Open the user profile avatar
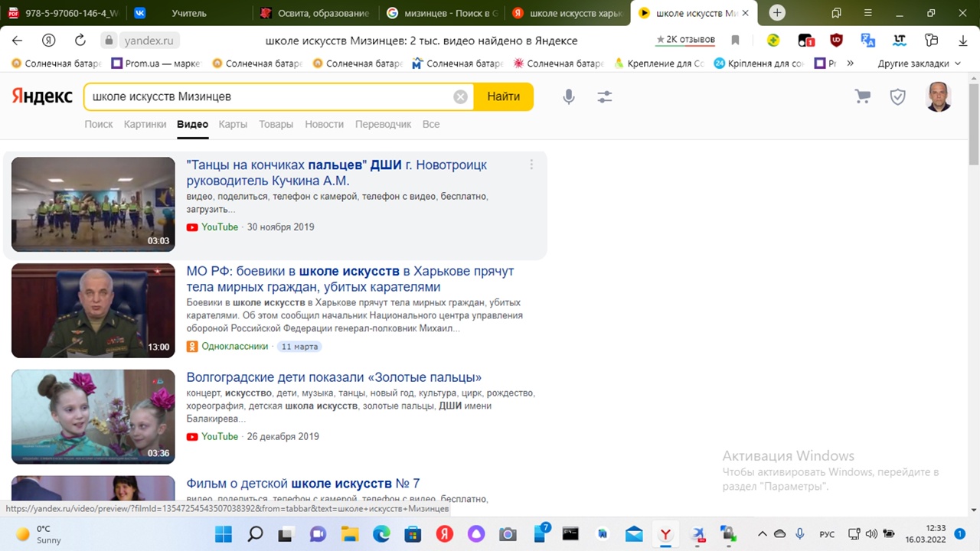Viewport: 980px width, 551px height. click(938, 97)
